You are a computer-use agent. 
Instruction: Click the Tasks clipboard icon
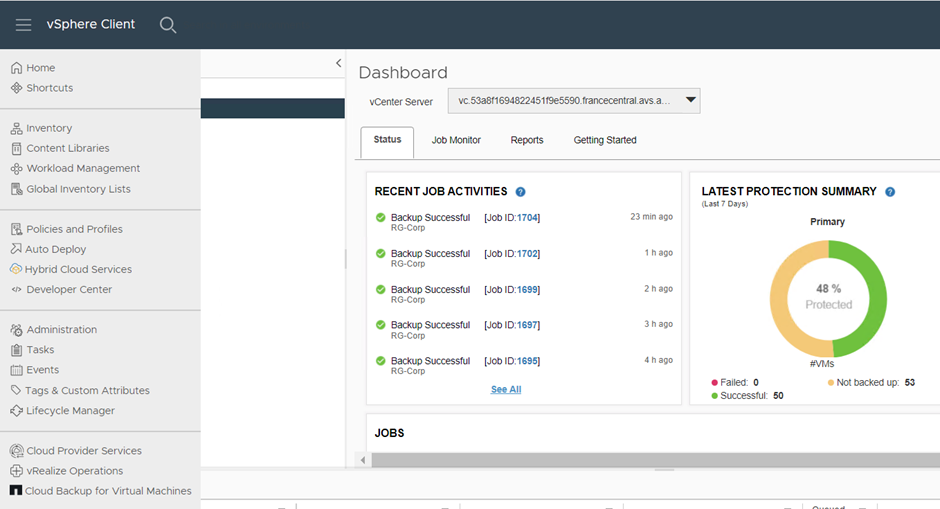16,350
